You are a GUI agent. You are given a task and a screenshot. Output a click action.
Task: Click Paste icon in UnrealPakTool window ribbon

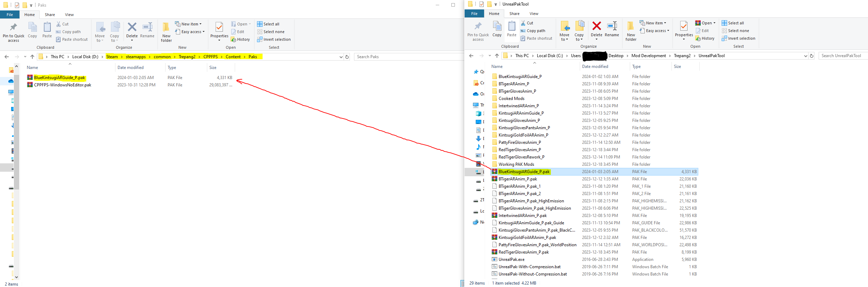512,29
